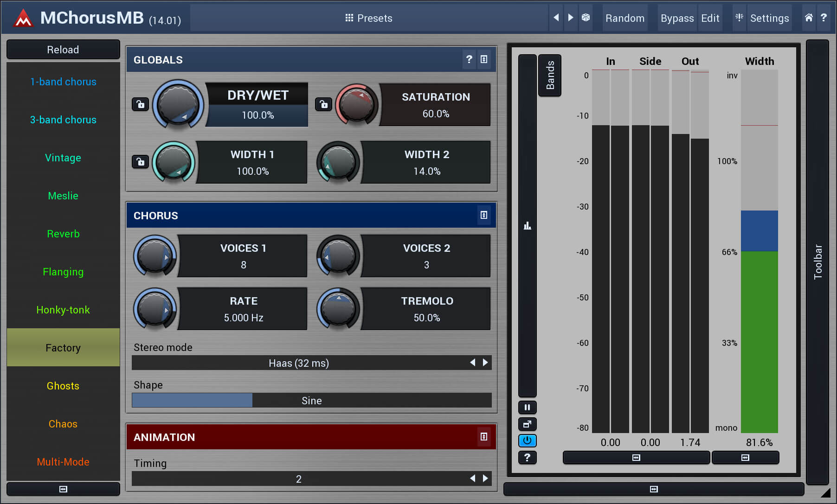Select the Reverb preset tab
The width and height of the screenshot is (837, 504).
[x=63, y=234]
